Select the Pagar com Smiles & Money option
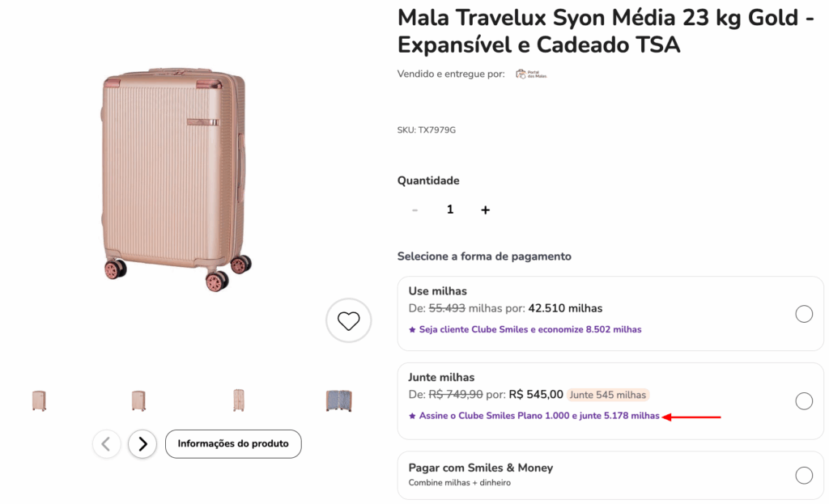Screen dimensions: 829x504 [x=804, y=475]
